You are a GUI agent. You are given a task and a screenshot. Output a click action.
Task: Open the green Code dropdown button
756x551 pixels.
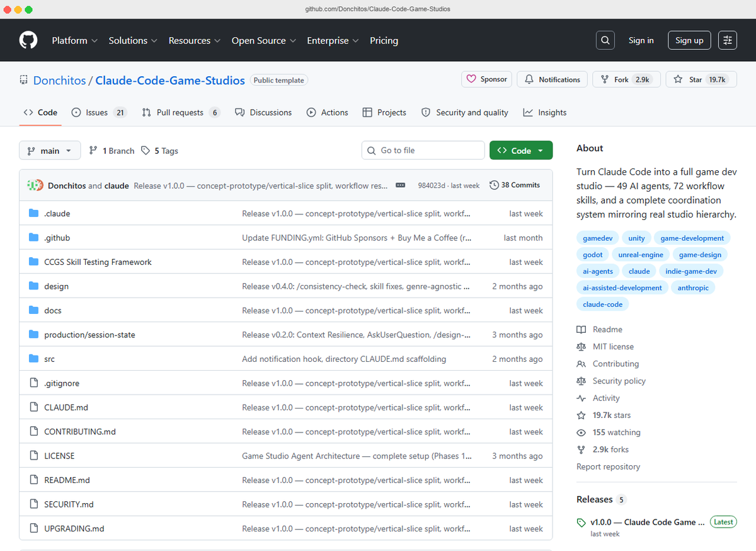[x=521, y=151]
